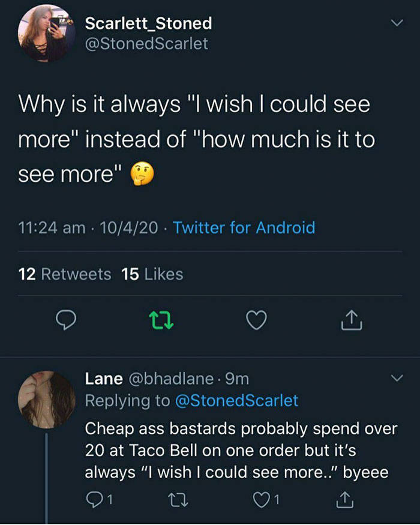Open the reply icon on Scarlett's tweet
The image size is (420, 525).
[x=67, y=320]
